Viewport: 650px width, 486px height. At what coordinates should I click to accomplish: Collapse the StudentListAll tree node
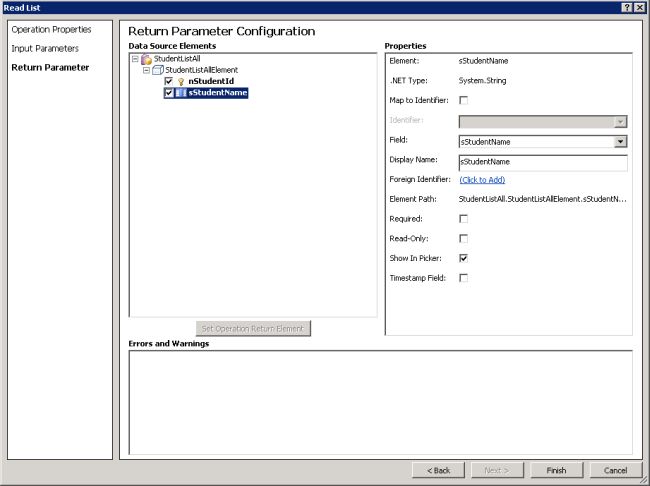click(x=135, y=59)
